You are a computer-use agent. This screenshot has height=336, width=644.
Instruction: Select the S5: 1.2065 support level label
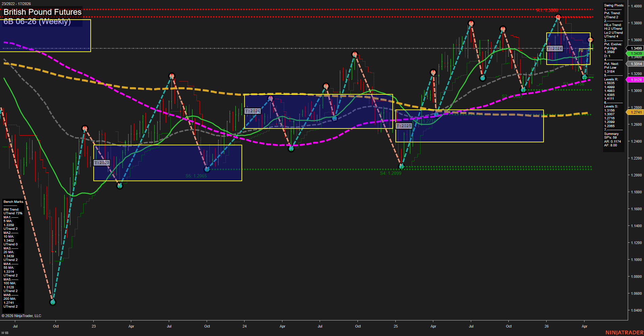[196, 175]
